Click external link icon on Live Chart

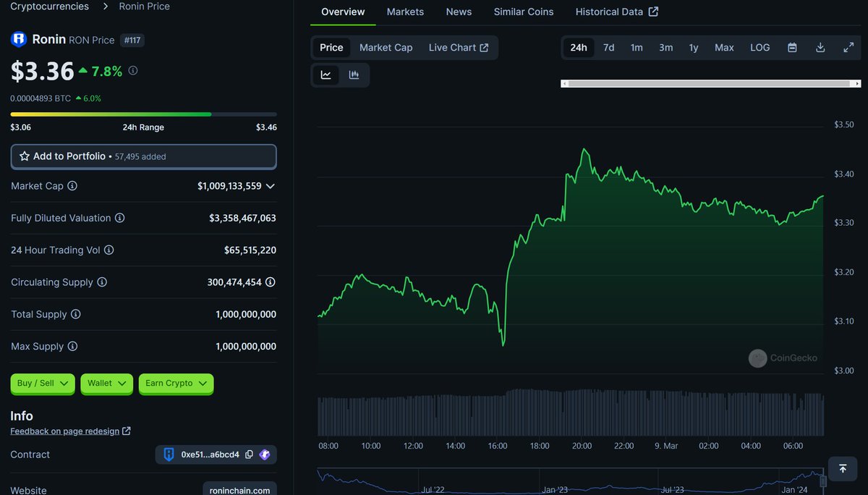[484, 48]
